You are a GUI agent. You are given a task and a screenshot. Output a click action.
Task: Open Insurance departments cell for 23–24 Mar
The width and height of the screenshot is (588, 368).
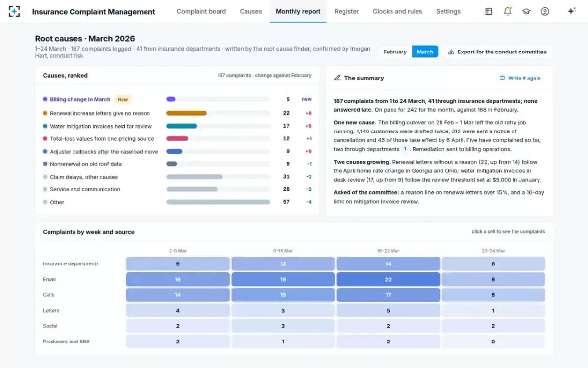(x=493, y=264)
